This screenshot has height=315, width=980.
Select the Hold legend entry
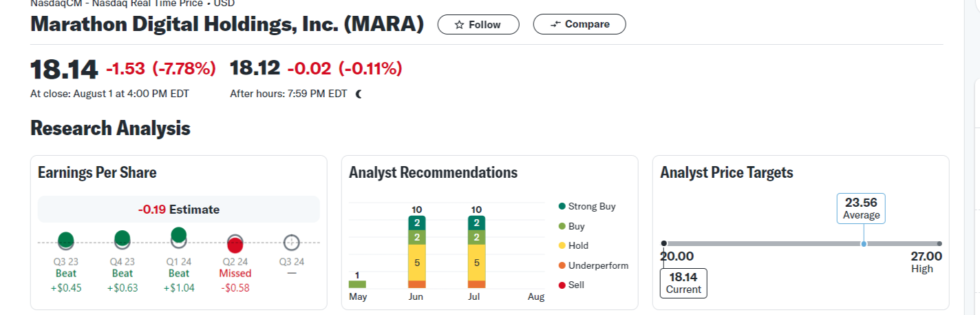click(x=578, y=245)
